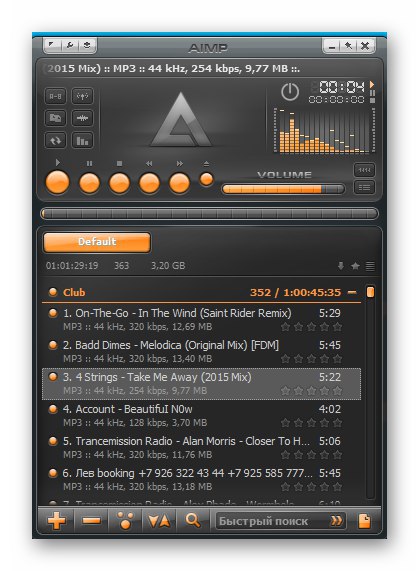Toggle the dot beside Badd Dimes track

click(53, 344)
